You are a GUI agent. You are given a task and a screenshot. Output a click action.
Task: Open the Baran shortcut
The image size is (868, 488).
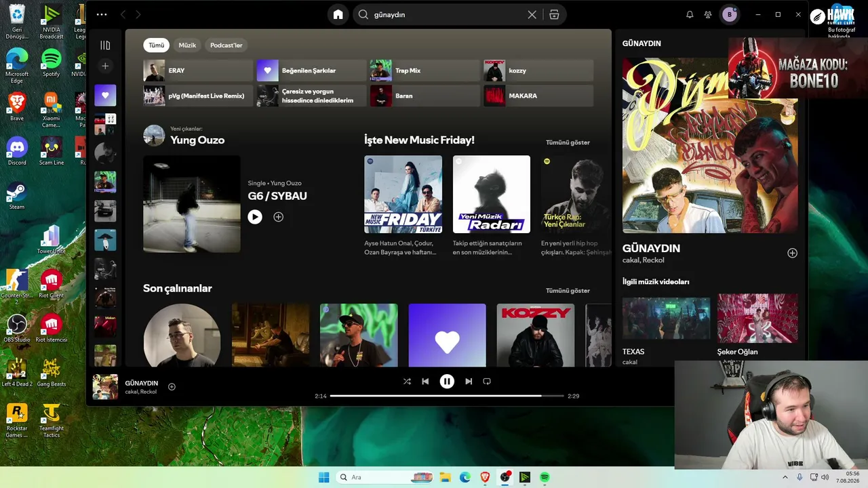[425, 96]
